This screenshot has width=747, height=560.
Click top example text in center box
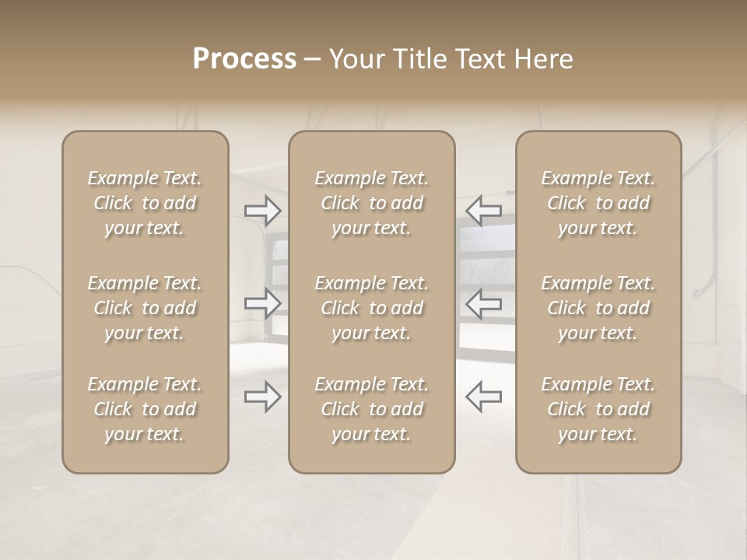pos(371,203)
